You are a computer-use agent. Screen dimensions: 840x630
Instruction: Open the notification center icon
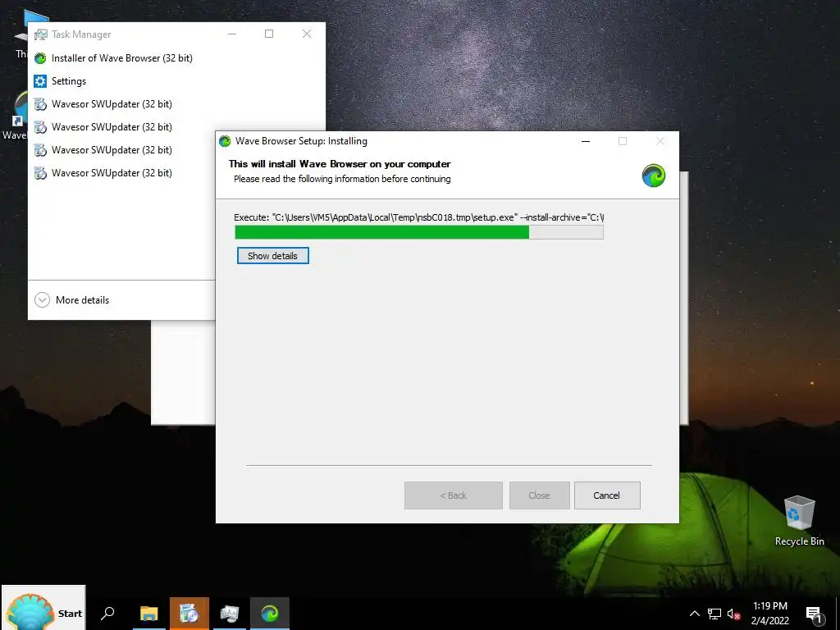click(814, 614)
